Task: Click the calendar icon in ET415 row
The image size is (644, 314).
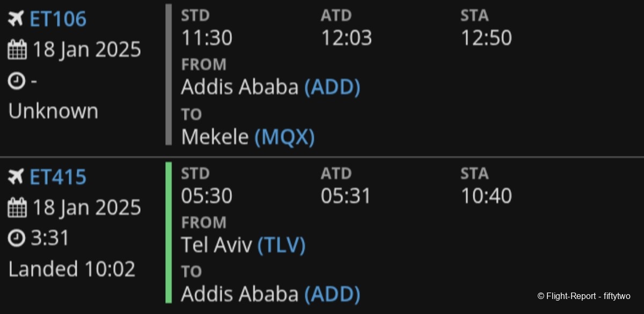Action: click(x=17, y=208)
